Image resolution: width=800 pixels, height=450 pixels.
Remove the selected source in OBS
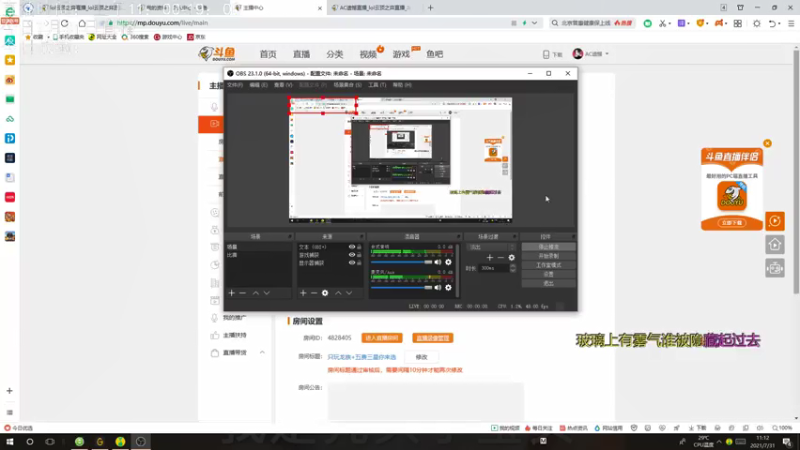(314, 293)
